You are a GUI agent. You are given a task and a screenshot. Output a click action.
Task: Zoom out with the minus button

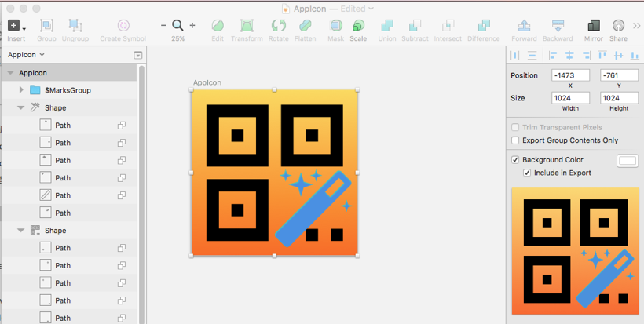pos(163,25)
